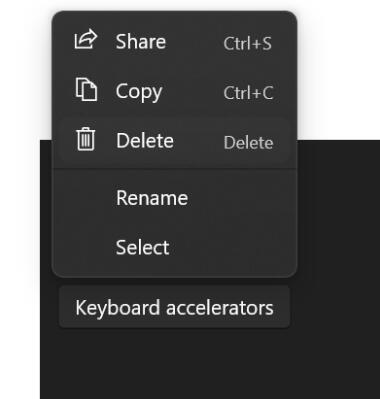The width and height of the screenshot is (380, 399).
Task: Choose the Share menu entry label
Action: coord(140,42)
